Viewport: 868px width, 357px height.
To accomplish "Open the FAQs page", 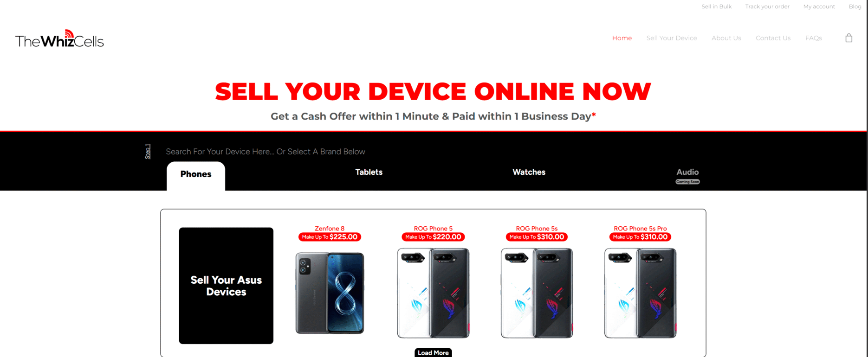I will pos(814,38).
